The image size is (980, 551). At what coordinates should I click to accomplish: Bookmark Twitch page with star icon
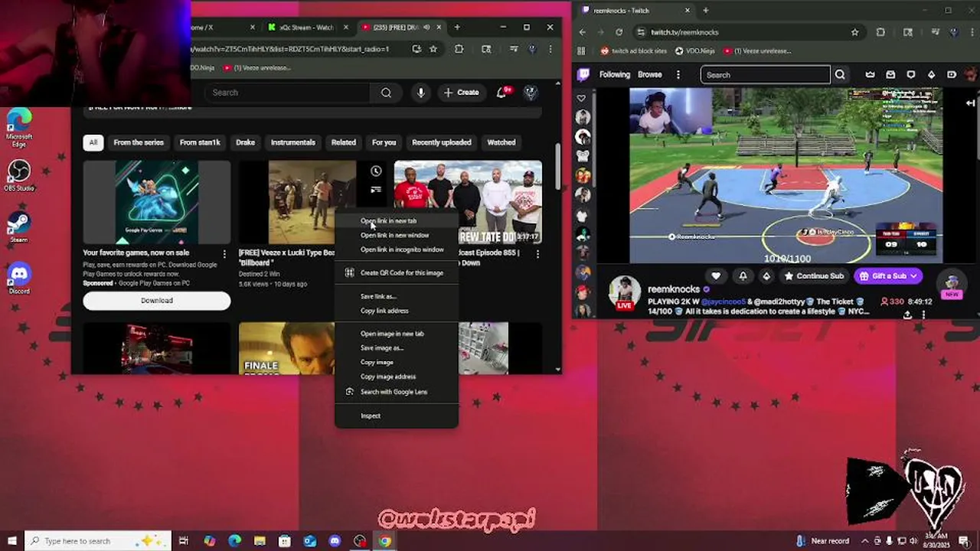coord(854,32)
